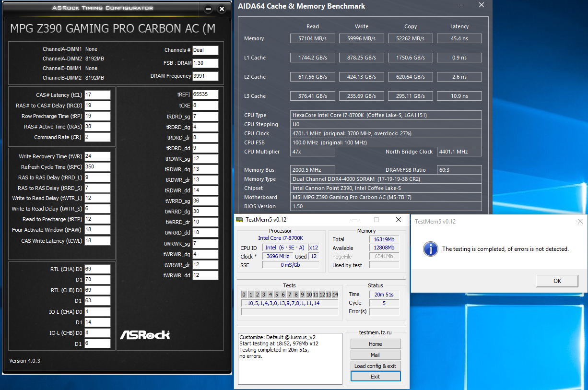Click the Channels # field showing Dual
Viewport: 588px width, 390px height.
pos(205,50)
